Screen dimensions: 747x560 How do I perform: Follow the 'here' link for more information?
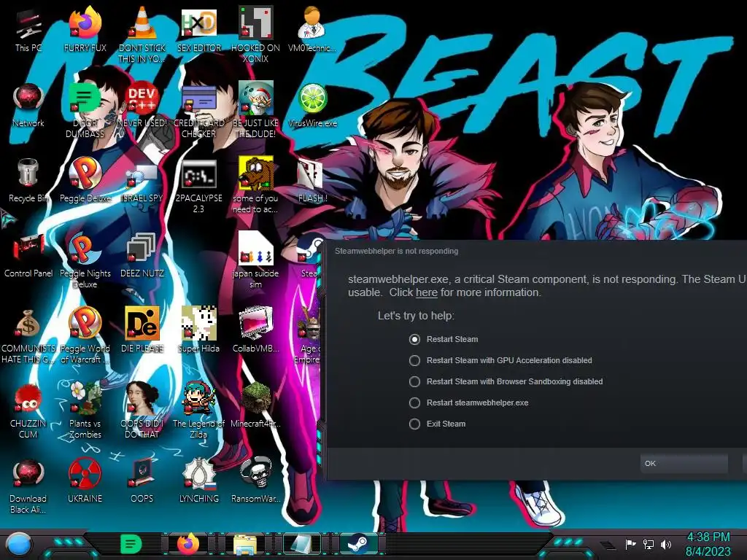pyautogui.click(x=426, y=292)
